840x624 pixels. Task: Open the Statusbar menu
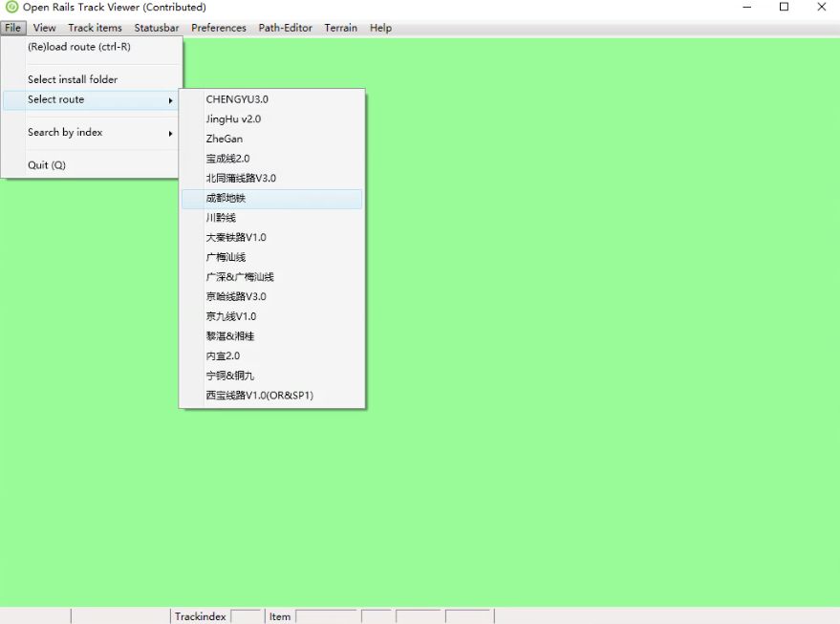pyautogui.click(x=157, y=28)
